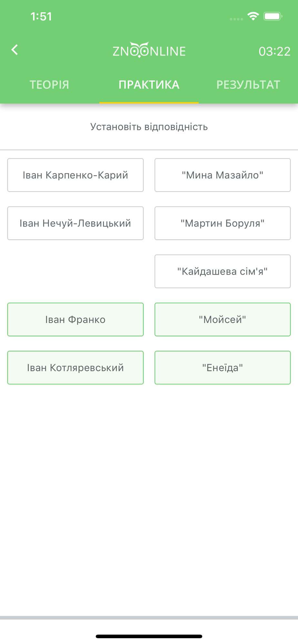Tap the matched Іван Котляревський card

coord(75,368)
